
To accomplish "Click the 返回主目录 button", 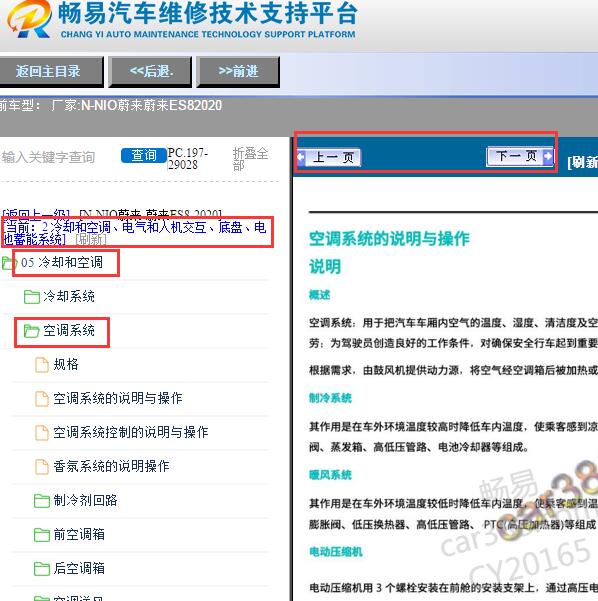I will pyautogui.click(x=51, y=72).
